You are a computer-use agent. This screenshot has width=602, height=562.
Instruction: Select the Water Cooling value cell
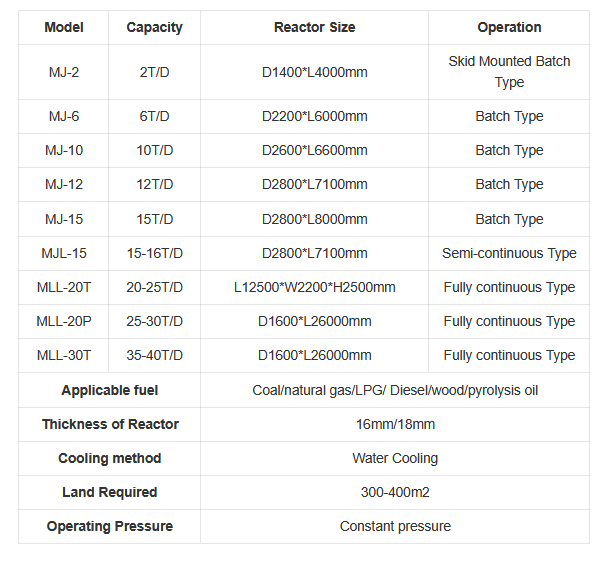395,458
